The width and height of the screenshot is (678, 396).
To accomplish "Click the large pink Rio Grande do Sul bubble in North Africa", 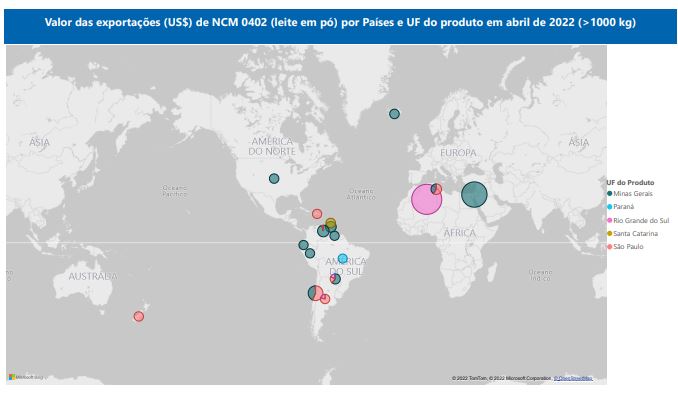I will coord(426,199).
